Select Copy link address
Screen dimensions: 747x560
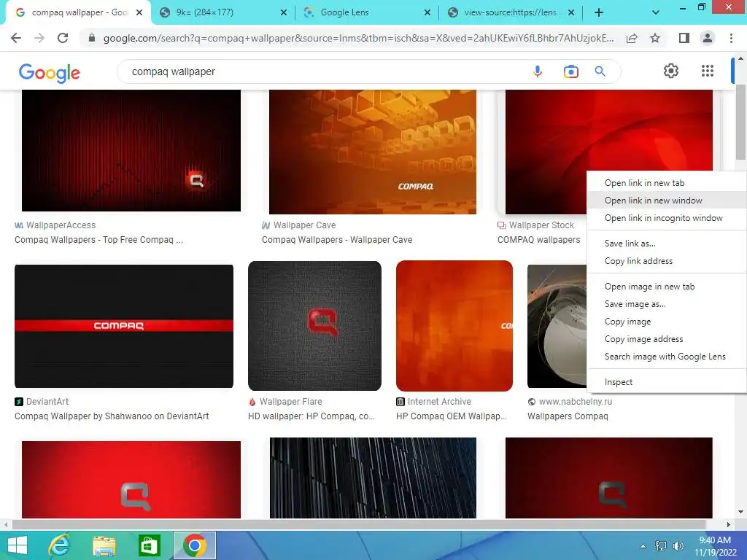click(x=667, y=261)
